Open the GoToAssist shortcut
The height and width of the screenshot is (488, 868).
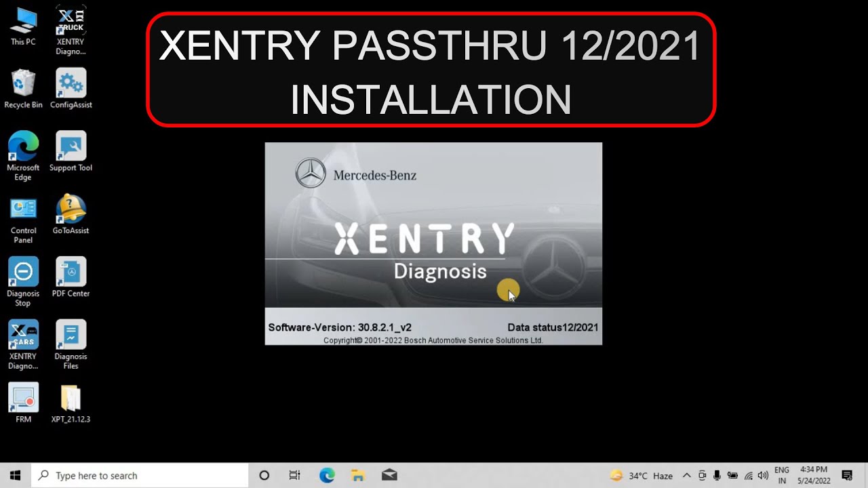point(71,215)
